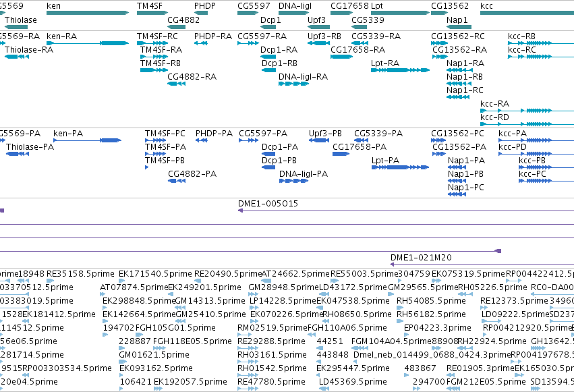Click the Dcp1-PA protein label
The height and width of the screenshot is (392, 574).
(280, 147)
